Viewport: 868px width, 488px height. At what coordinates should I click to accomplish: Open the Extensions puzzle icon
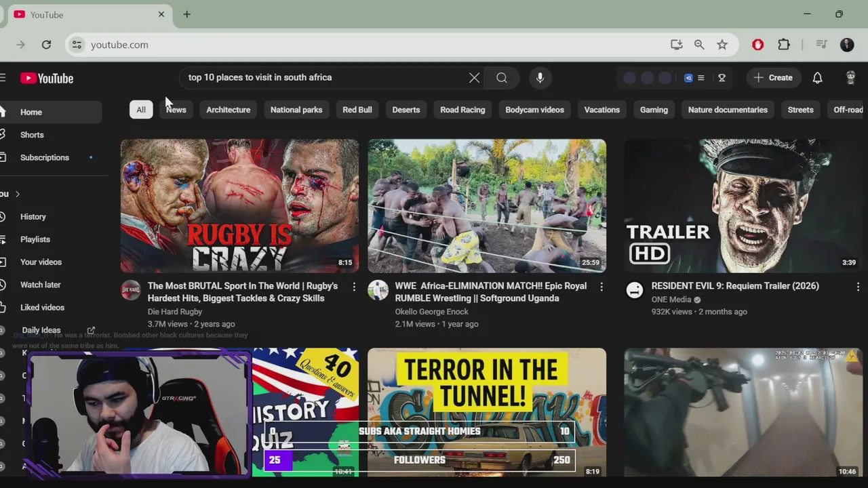pyautogui.click(x=784, y=45)
